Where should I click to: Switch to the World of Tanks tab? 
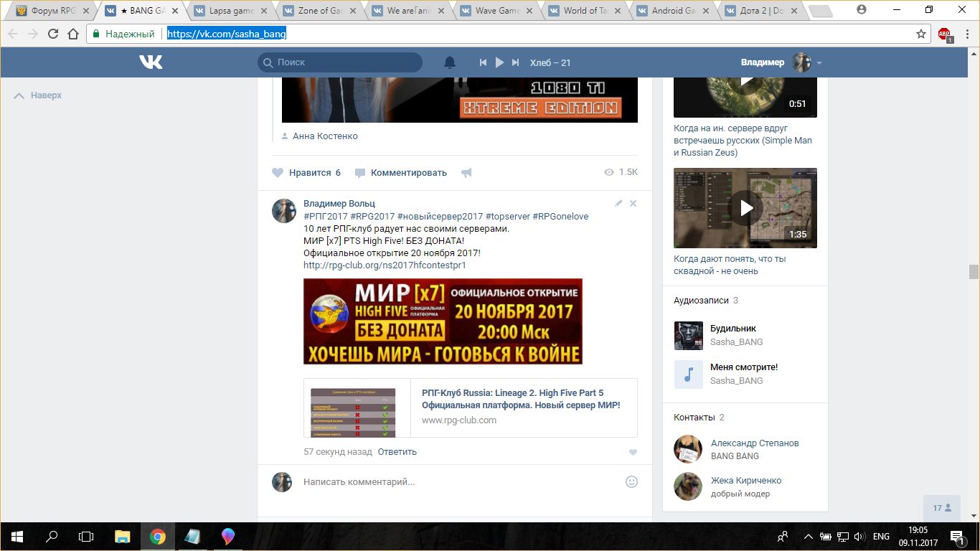click(585, 11)
